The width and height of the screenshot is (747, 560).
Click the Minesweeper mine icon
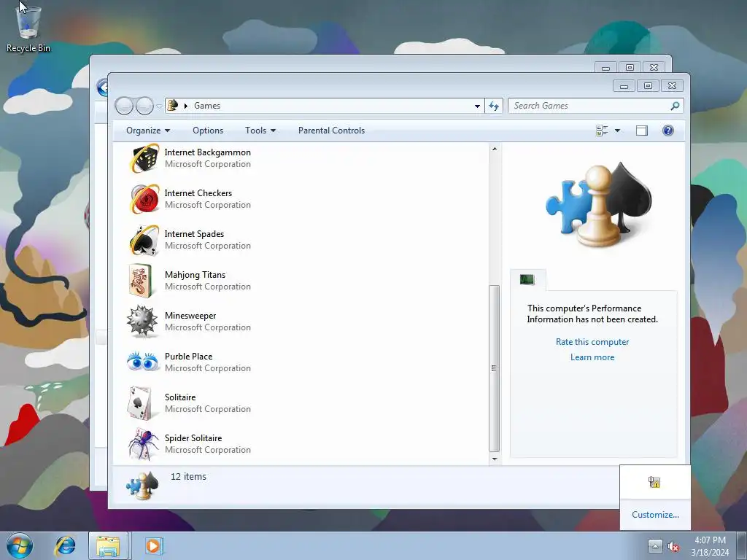[x=142, y=322]
